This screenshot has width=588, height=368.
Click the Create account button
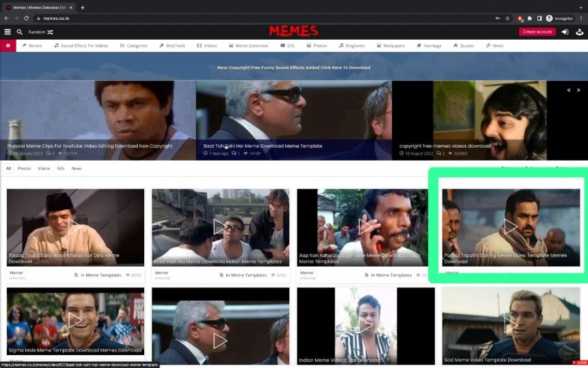pyautogui.click(x=537, y=32)
